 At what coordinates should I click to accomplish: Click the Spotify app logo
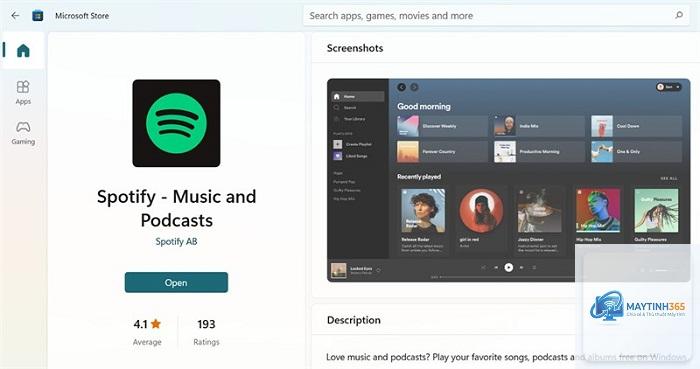coord(176,123)
